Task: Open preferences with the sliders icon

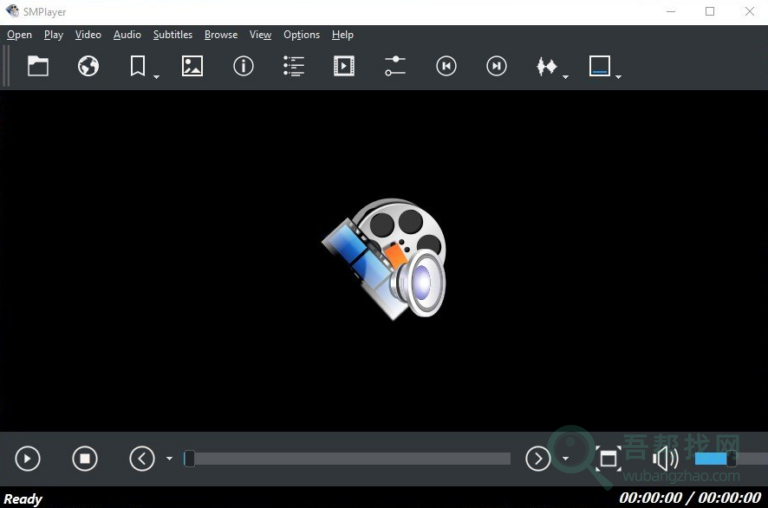Action: coord(395,66)
